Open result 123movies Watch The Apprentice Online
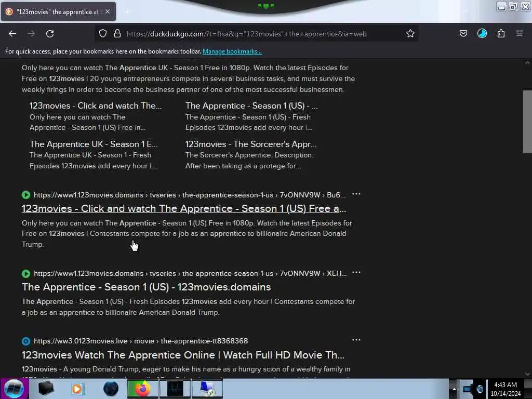This screenshot has width=532, height=399. pos(183,355)
